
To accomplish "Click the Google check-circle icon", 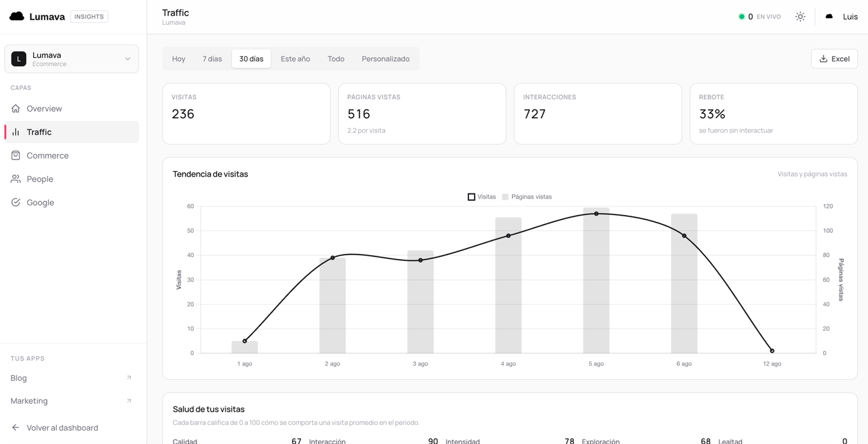I will coord(16,203).
